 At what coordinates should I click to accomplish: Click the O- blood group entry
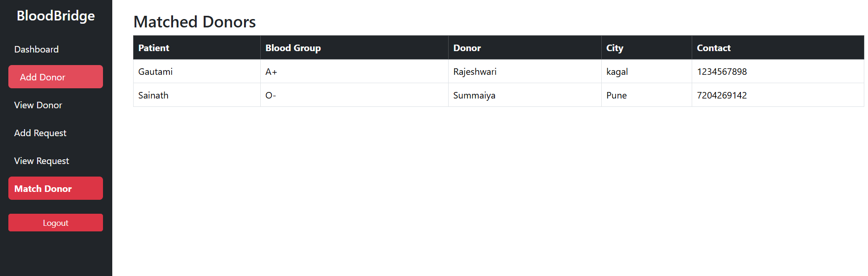(270, 95)
